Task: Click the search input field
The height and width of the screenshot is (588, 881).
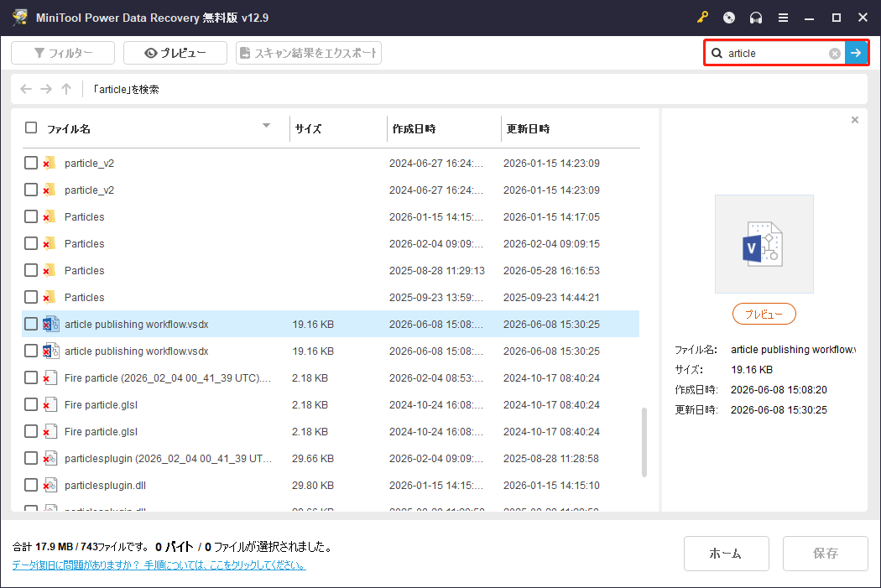Action: pyautogui.click(x=776, y=54)
